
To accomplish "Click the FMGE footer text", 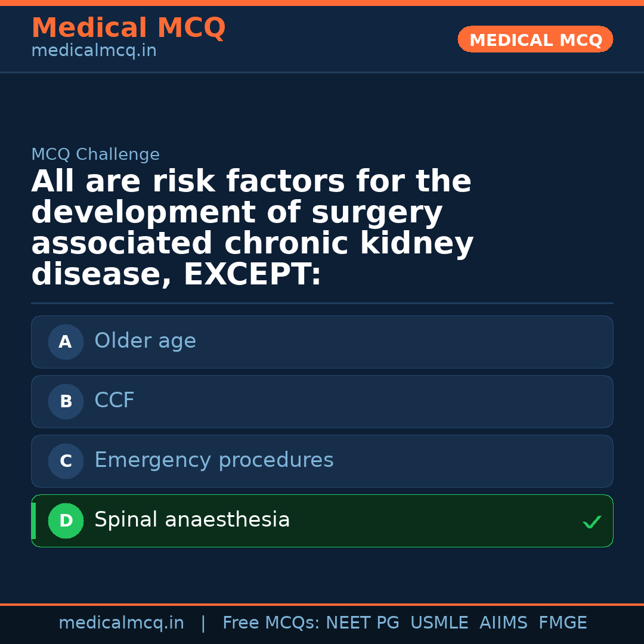I will tap(562, 622).
